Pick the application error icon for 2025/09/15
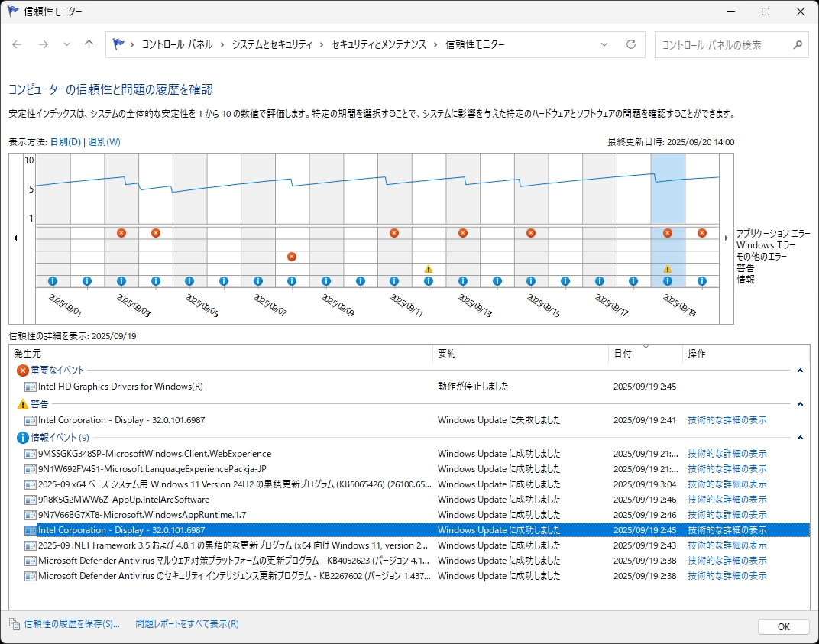The image size is (819, 644). [x=531, y=233]
